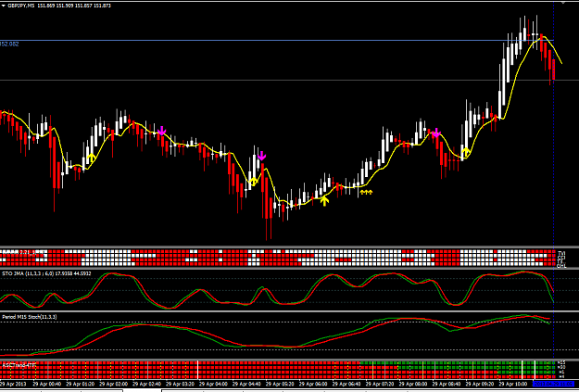Click the rightmost large yellow up arrow
This screenshot has height=392, width=579.
tap(466, 151)
